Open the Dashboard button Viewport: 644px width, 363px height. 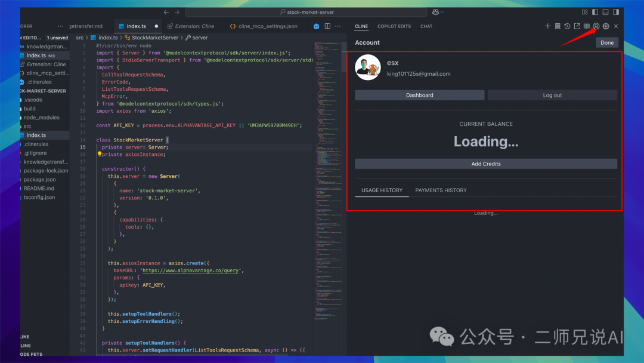[419, 95]
